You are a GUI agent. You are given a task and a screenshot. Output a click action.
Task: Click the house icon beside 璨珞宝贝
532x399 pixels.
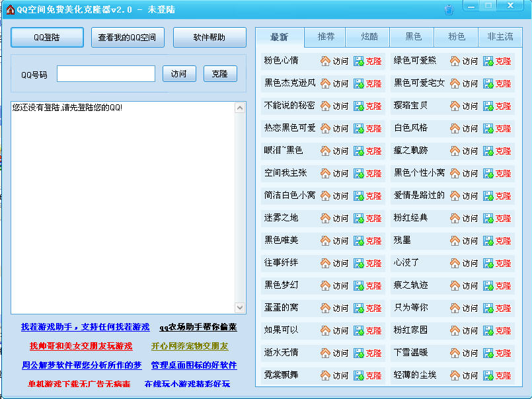pos(455,106)
